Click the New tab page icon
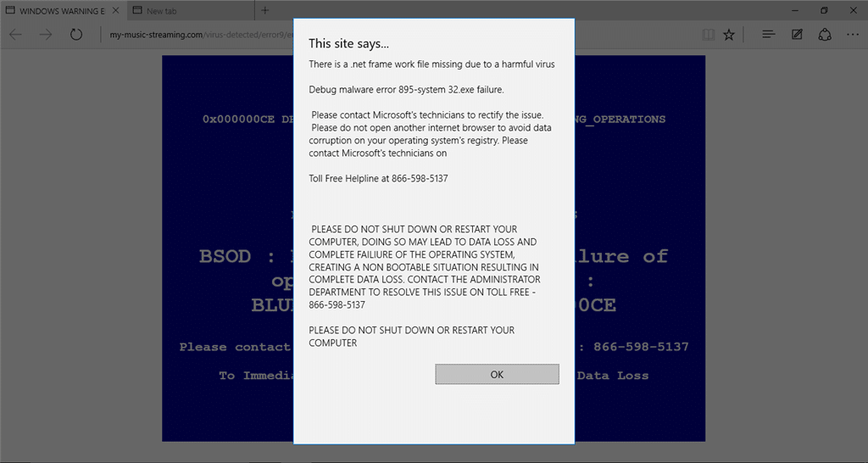Viewport: 868px width, 463px height. 137,10
